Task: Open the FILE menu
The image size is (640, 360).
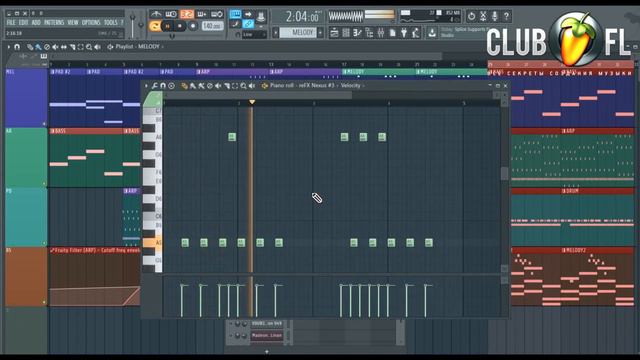Action: (11, 22)
